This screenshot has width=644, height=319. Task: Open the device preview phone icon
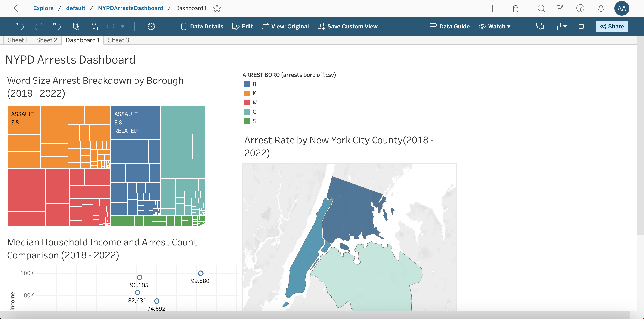(495, 9)
